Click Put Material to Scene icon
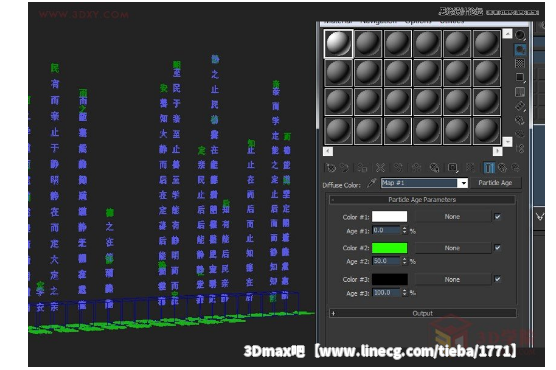 coord(345,167)
